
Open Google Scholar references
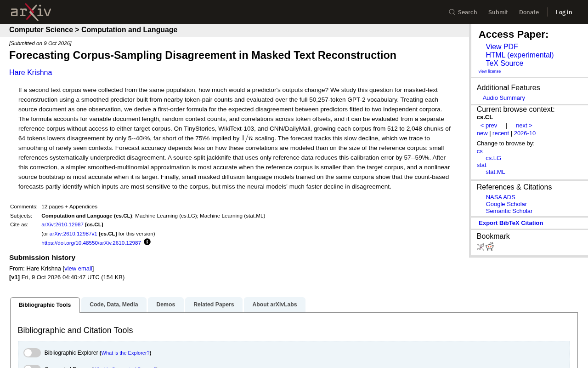(x=506, y=204)
